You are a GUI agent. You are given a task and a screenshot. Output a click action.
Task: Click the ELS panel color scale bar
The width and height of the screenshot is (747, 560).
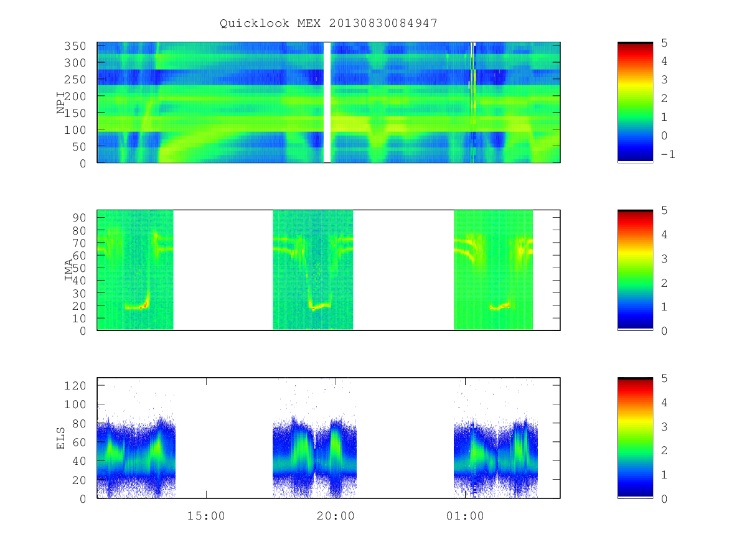click(635, 437)
